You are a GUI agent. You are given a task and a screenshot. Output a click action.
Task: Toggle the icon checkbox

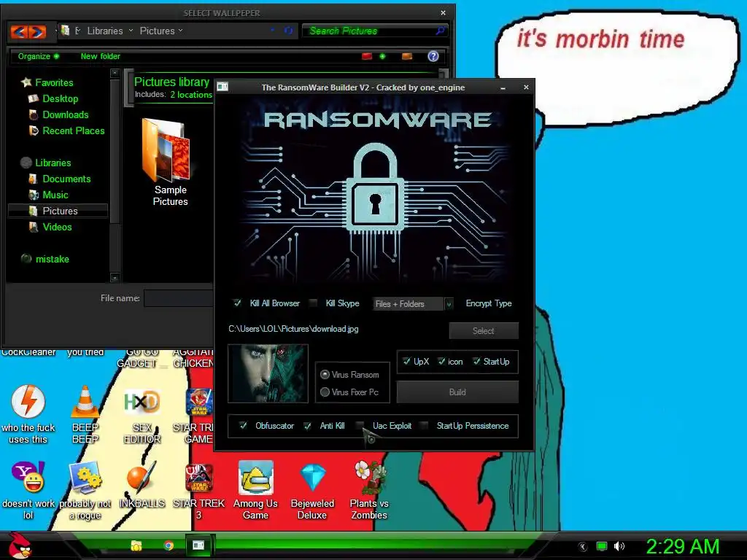pyautogui.click(x=441, y=362)
